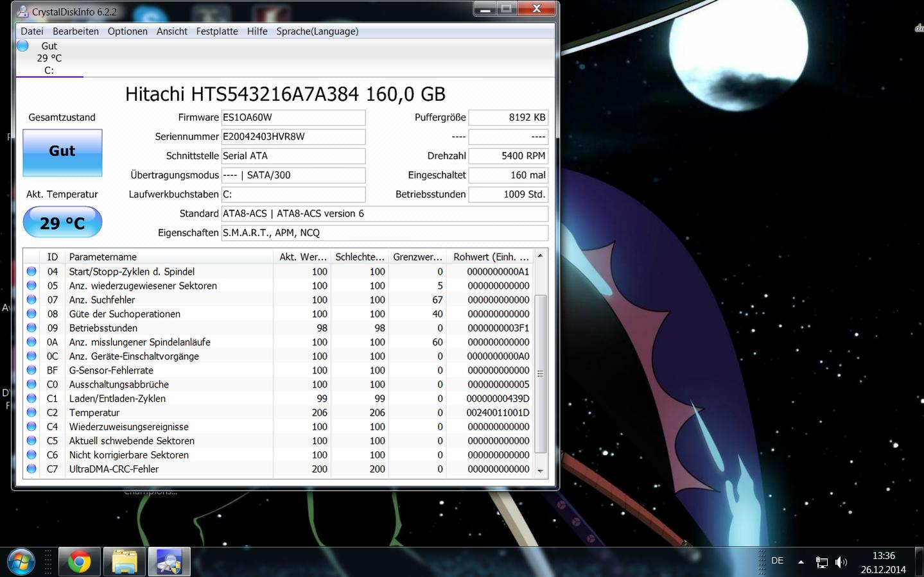Click the network tray icon
This screenshot has width=924, height=577.
pyautogui.click(x=821, y=563)
